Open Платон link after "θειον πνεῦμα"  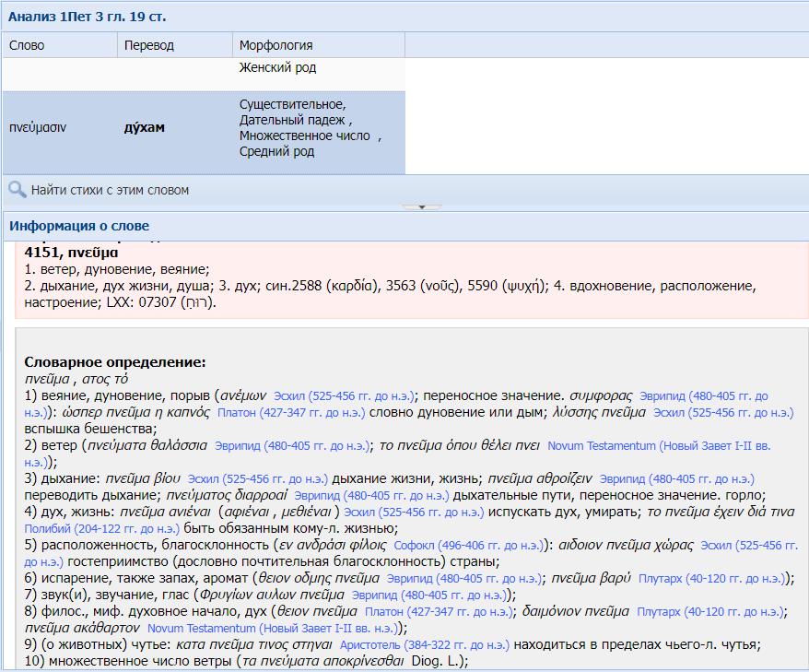click(437, 612)
